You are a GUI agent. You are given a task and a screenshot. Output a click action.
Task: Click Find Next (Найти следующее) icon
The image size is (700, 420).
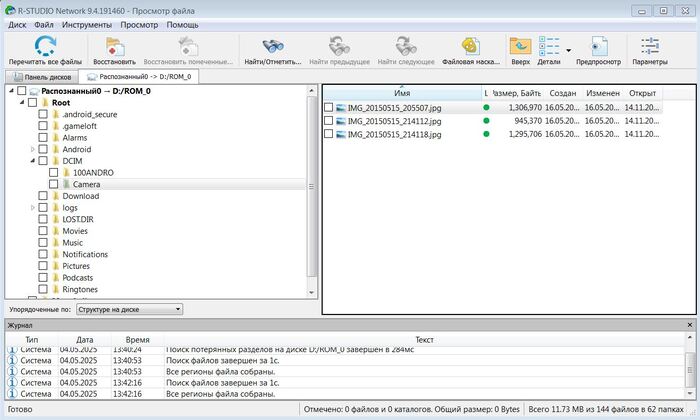(406, 46)
